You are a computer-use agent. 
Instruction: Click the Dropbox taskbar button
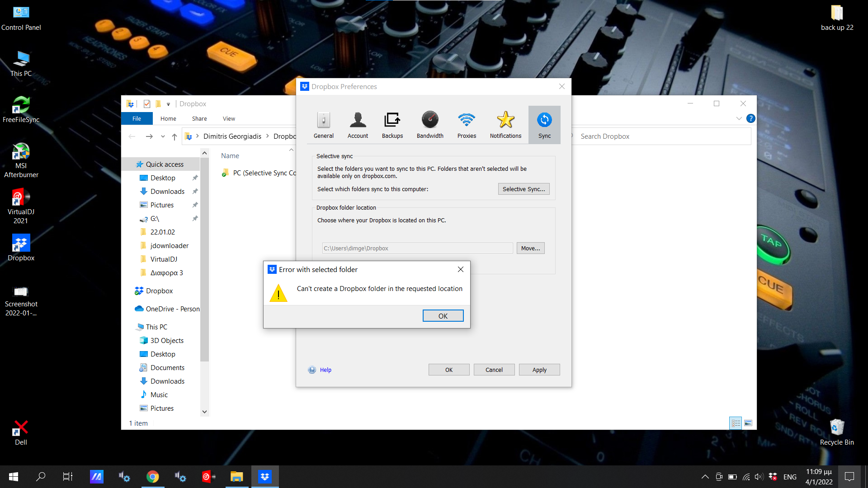(265, 476)
